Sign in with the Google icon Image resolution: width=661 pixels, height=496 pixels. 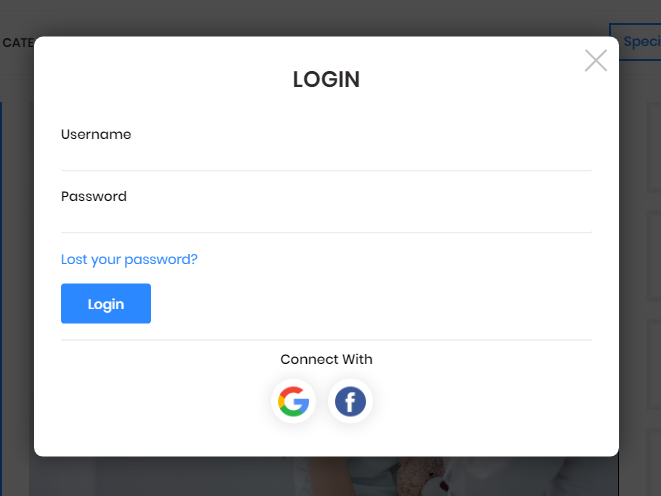[x=293, y=401]
